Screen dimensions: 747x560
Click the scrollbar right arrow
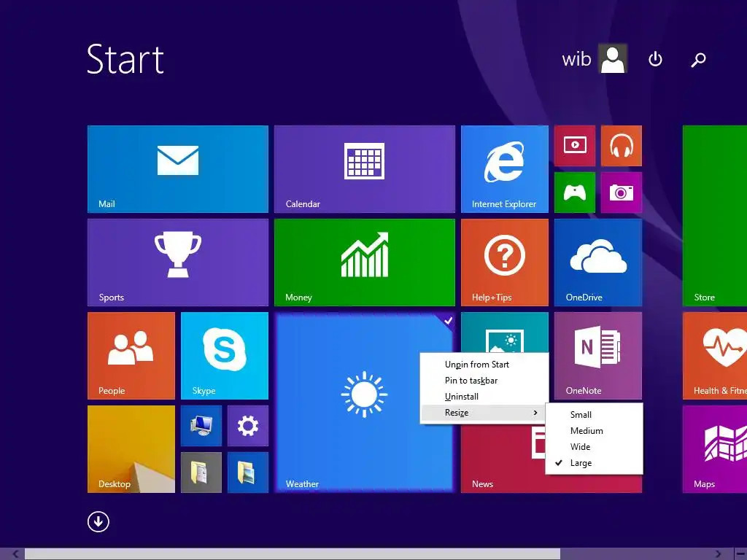coord(718,554)
